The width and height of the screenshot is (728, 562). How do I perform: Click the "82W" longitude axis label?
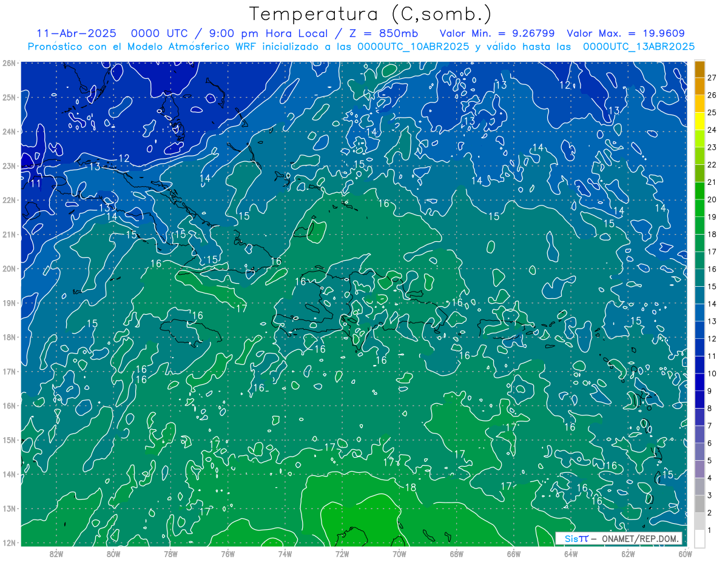pyautogui.click(x=56, y=554)
